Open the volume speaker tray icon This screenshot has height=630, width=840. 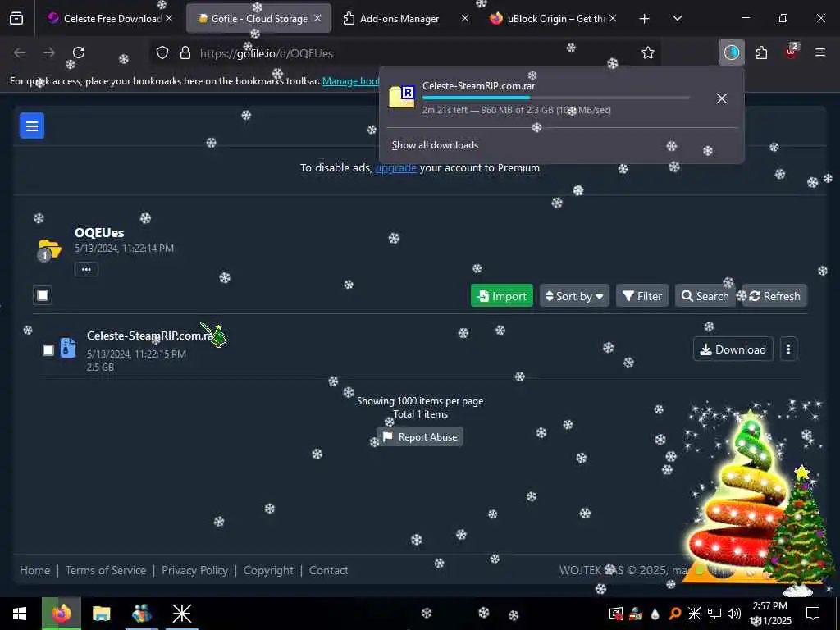[734, 614]
